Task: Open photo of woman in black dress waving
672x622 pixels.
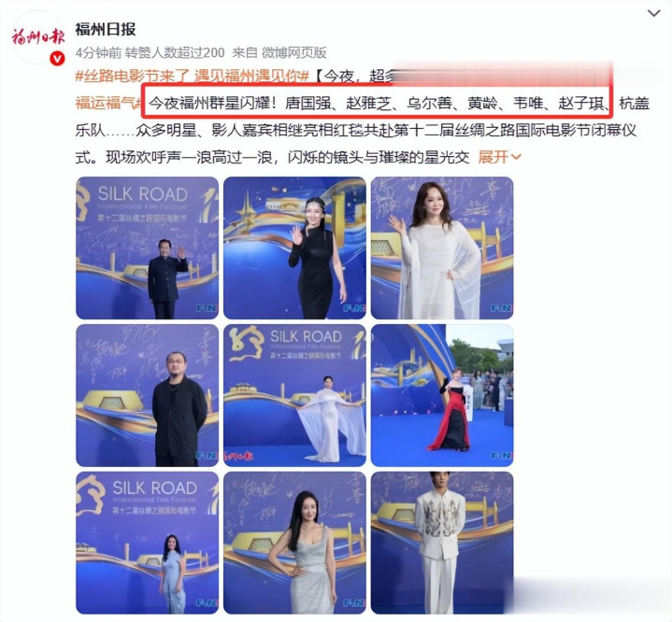Action: [x=294, y=248]
